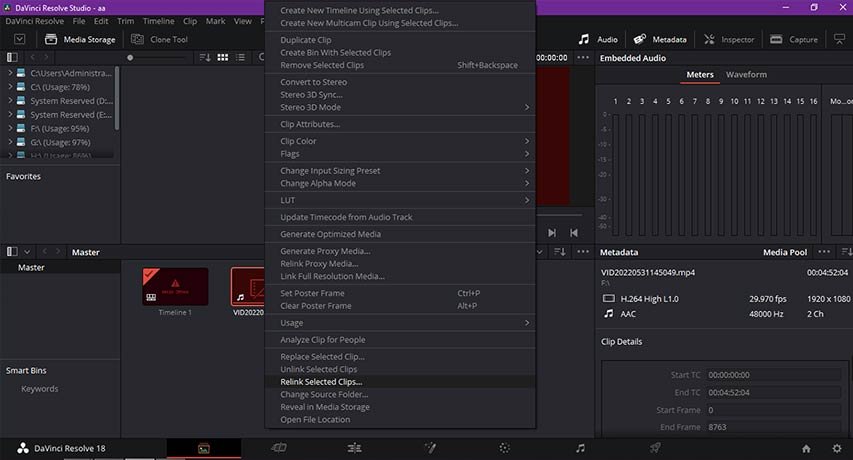The height and width of the screenshot is (460, 853).
Task: Choose Change Source Folder...
Action: [400, 394]
